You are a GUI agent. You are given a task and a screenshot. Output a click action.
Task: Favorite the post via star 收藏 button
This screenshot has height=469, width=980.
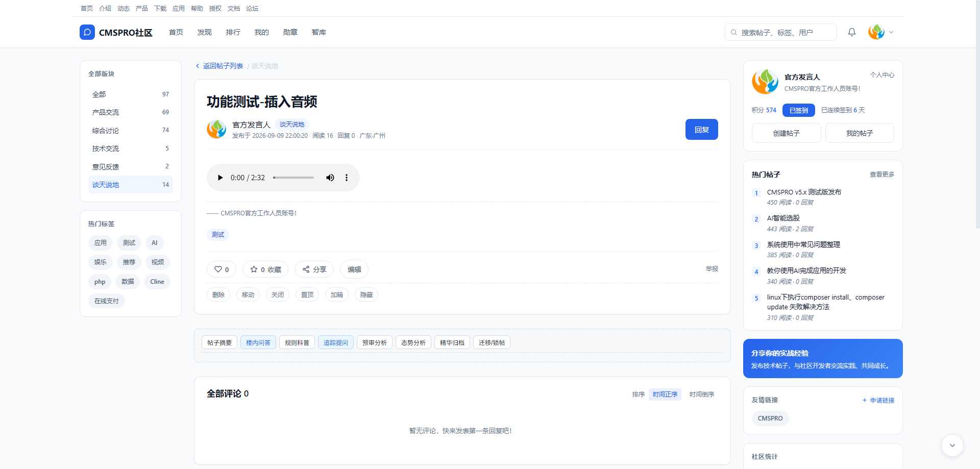point(265,269)
